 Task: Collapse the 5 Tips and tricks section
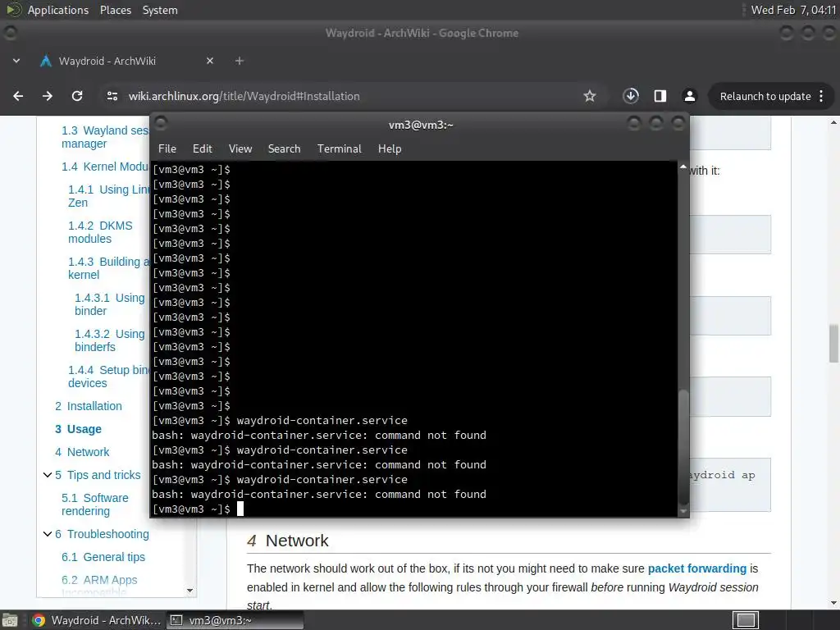click(x=47, y=475)
